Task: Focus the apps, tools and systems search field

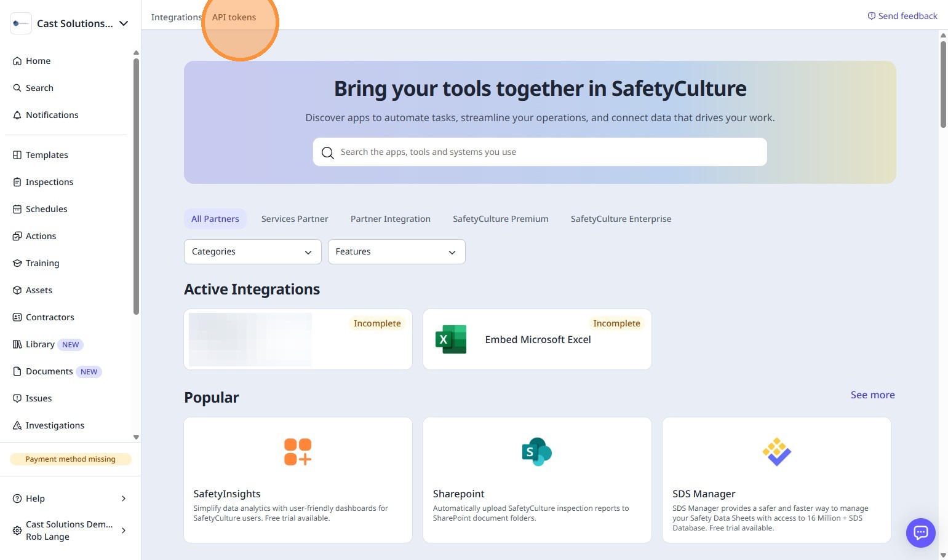Action: 540,152
